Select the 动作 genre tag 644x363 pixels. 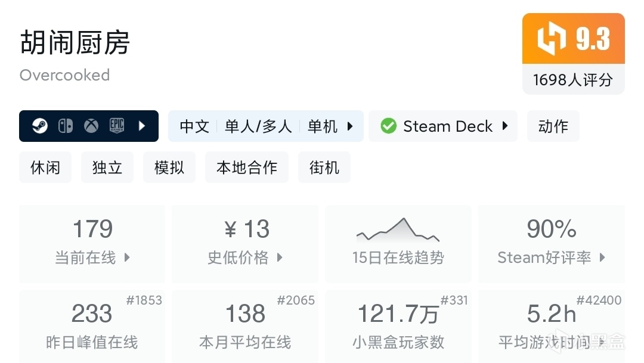[553, 126]
